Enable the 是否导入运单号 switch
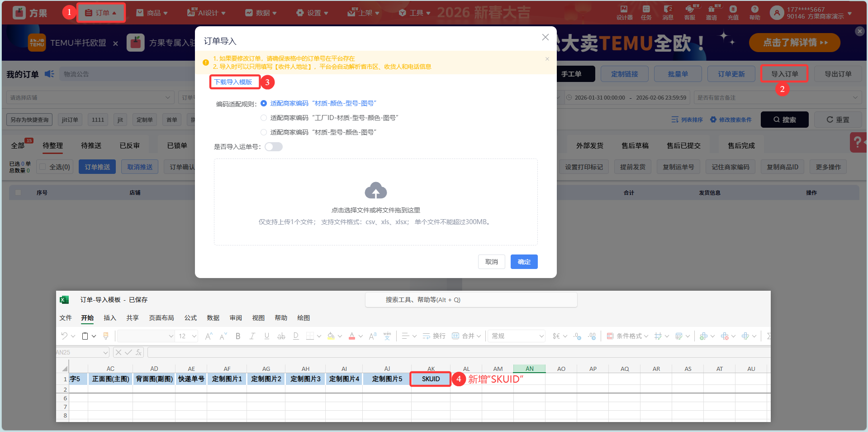The height and width of the screenshot is (432, 868). [274, 147]
